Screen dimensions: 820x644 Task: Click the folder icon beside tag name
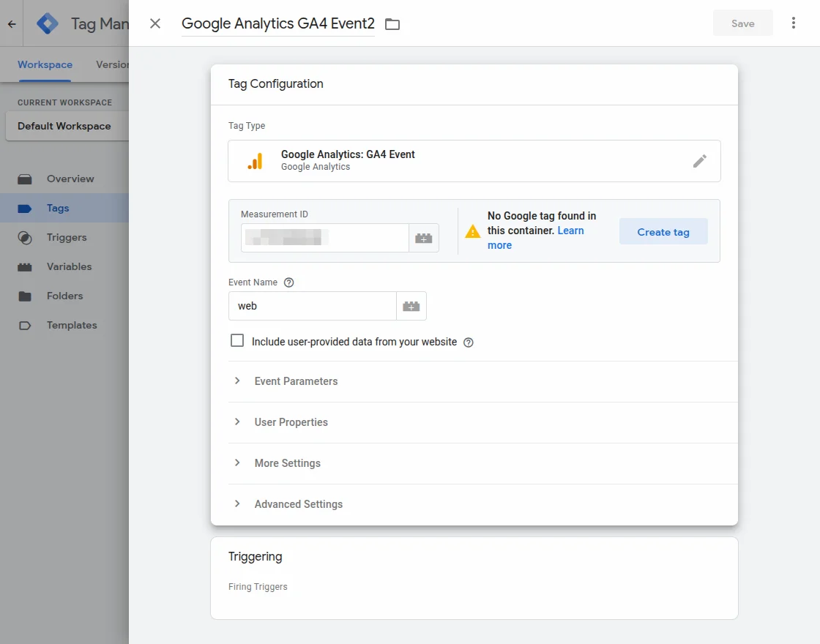tap(392, 24)
